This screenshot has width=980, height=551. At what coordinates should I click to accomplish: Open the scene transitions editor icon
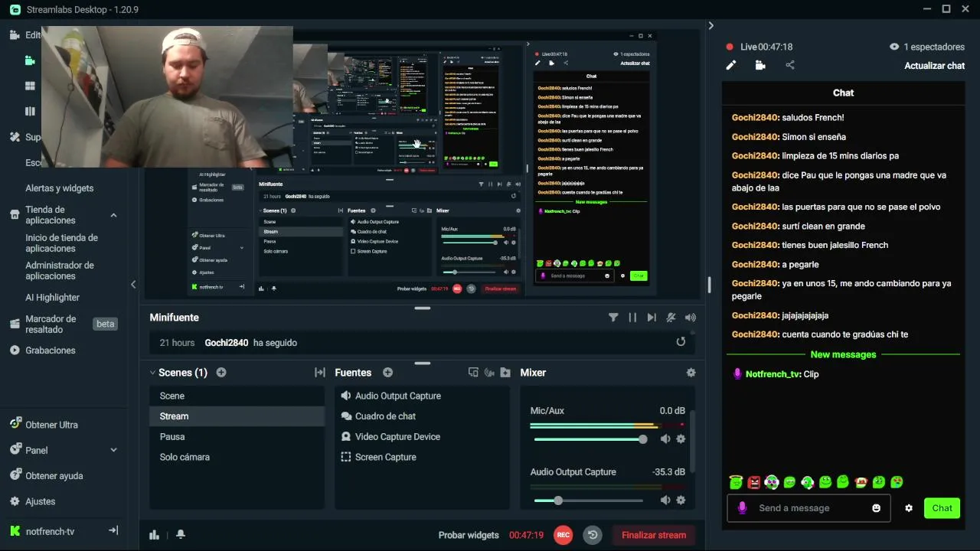point(320,373)
